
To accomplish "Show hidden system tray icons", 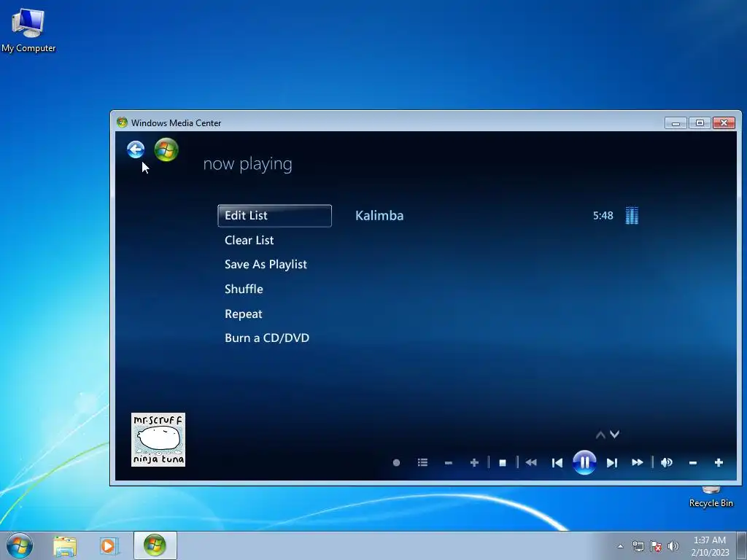I will pos(620,546).
